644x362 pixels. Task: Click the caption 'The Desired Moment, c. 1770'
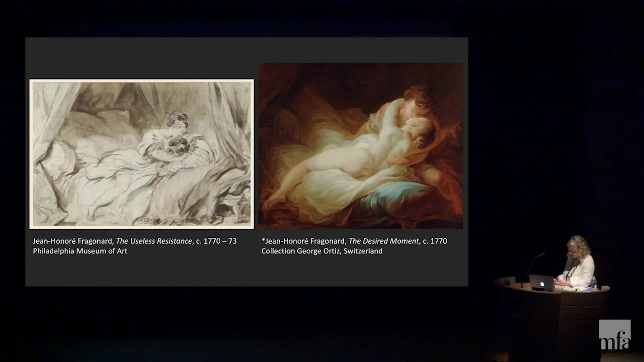click(x=398, y=241)
